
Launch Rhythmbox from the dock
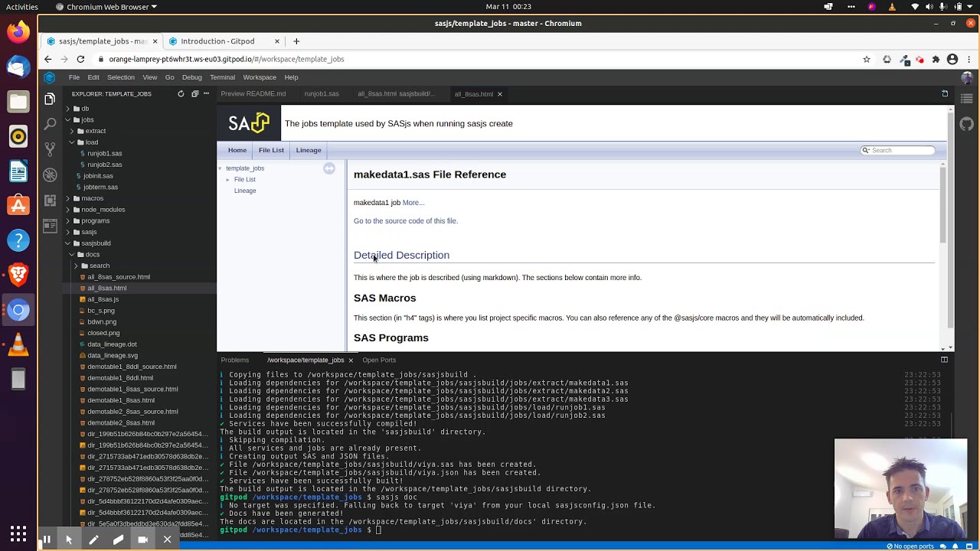[18, 136]
